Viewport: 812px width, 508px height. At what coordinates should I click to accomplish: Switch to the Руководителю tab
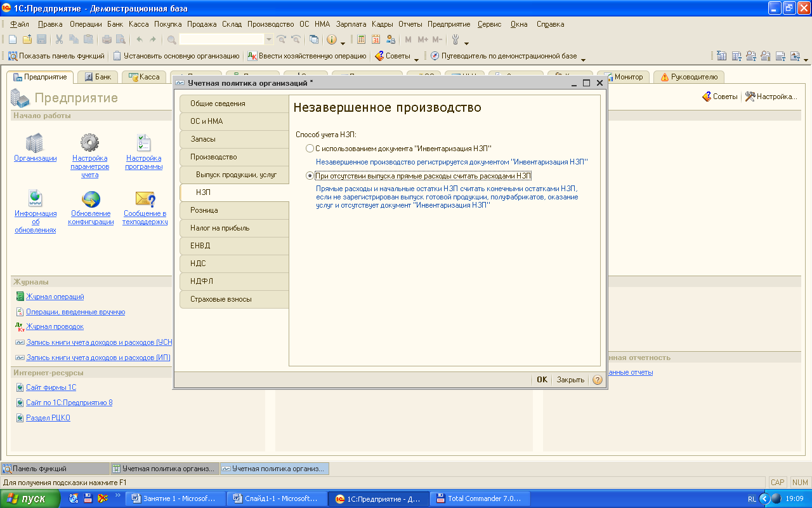[x=689, y=77]
